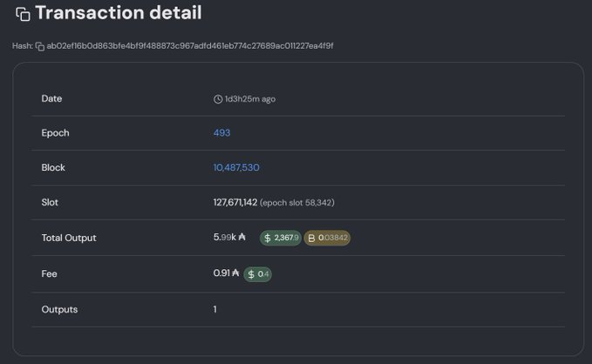The width and height of the screenshot is (592, 364).
Task: Copy the transaction hash using its icon
Action: [39, 46]
